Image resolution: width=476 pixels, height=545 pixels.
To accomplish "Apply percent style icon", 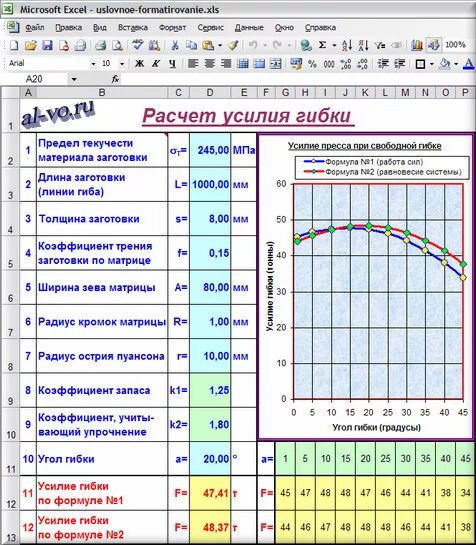I will [312, 64].
